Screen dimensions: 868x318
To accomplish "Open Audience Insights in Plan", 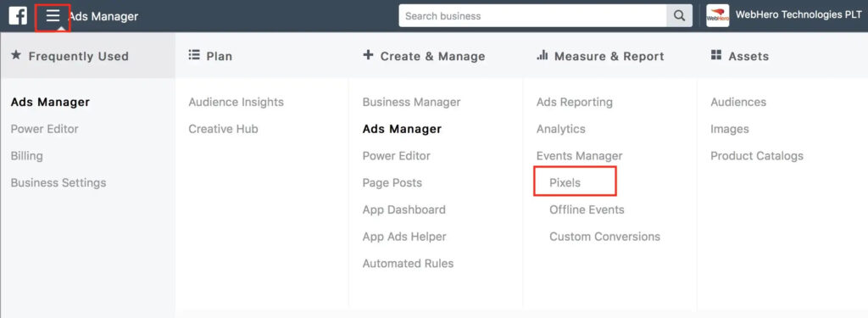I will click(x=236, y=102).
